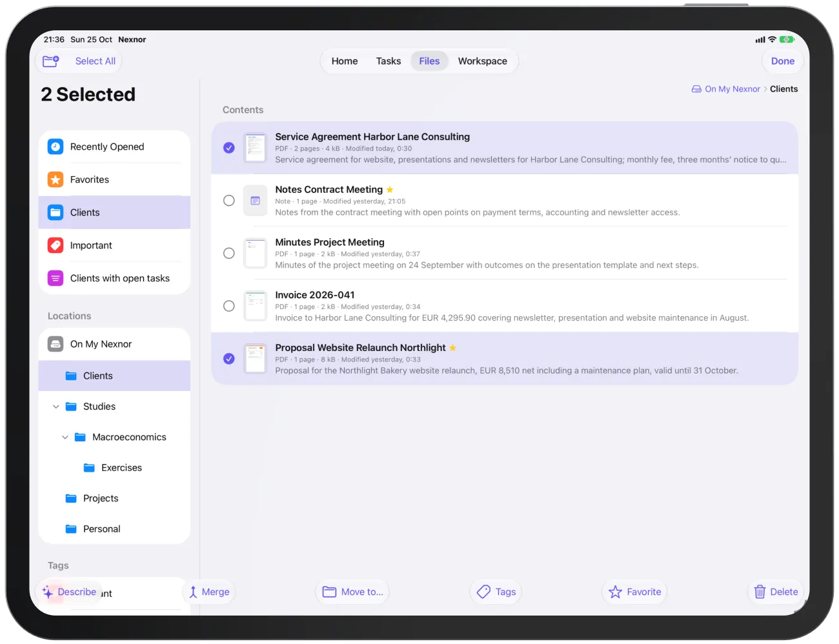Tap the Done button

783,61
